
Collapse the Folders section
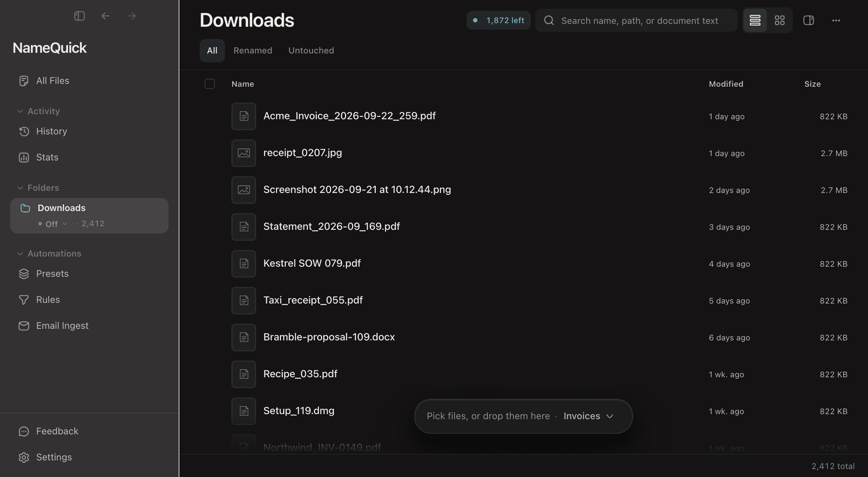click(20, 188)
